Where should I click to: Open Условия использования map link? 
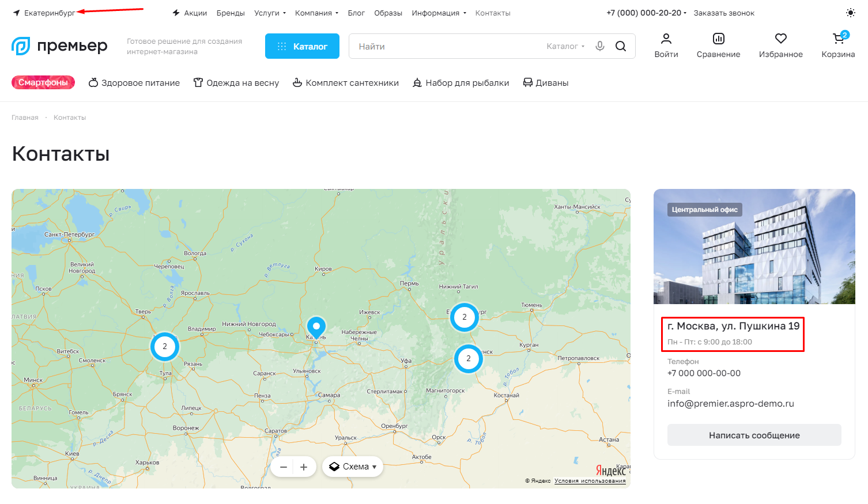[590, 481]
